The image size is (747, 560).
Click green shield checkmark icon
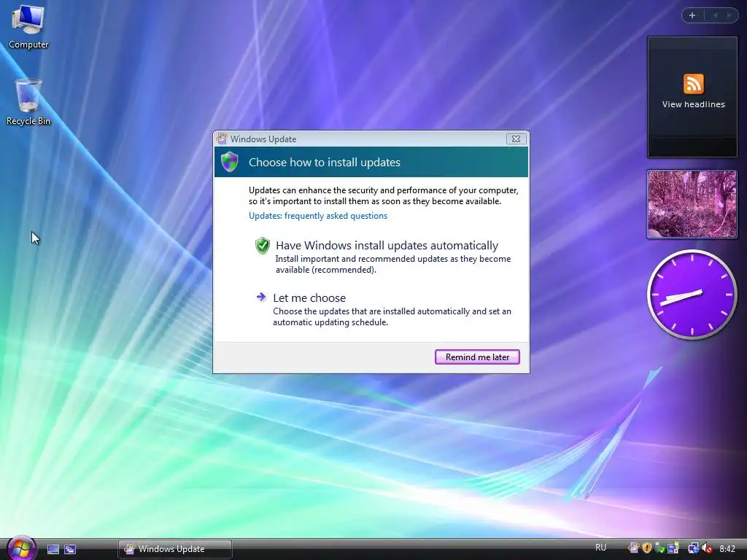tap(262, 246)
